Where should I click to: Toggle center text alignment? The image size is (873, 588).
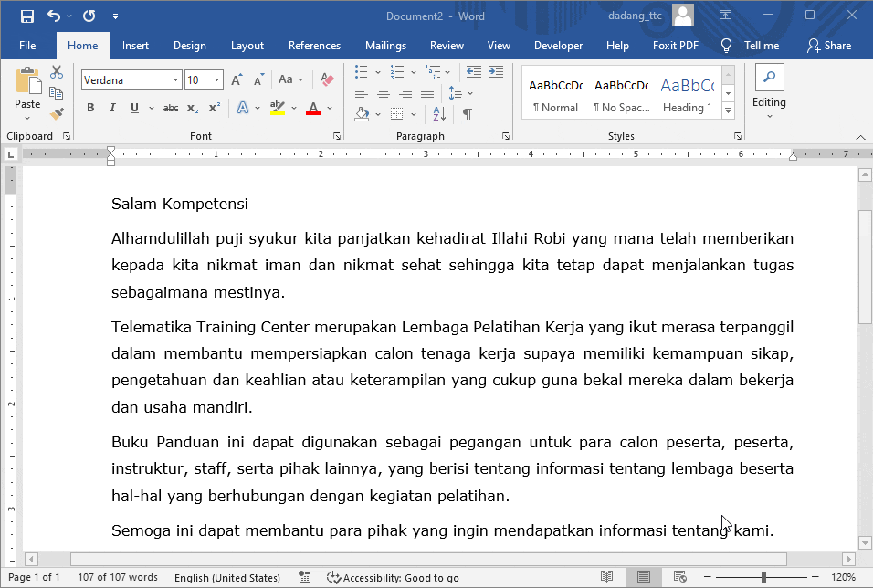pyautogui.click(x=384, y=92)
